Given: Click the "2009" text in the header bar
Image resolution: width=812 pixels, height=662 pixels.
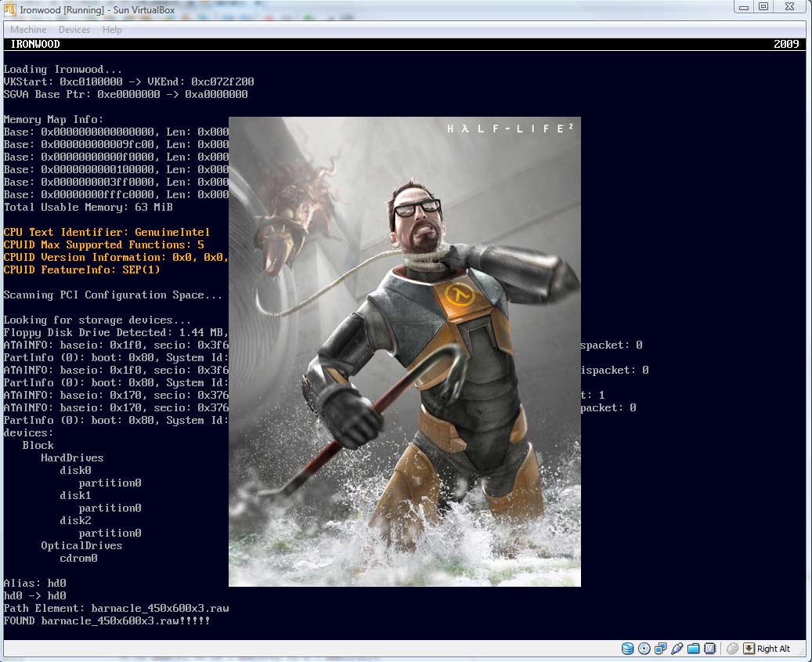Looking at the screenshot, I should pyautogui.click(x=786, y=44).
